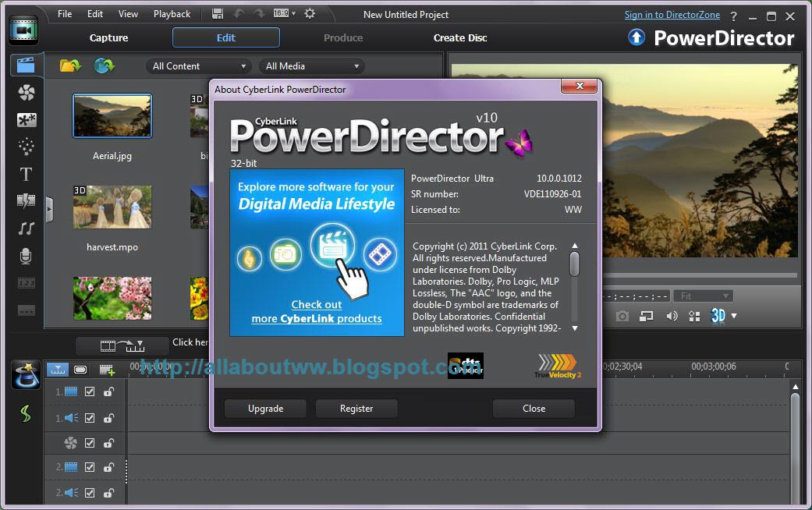Image resolution: width=812 pixels, height=510 pixels.
Task: Toggle the 3D preview mode icon
Action: (x=718, y=315)
